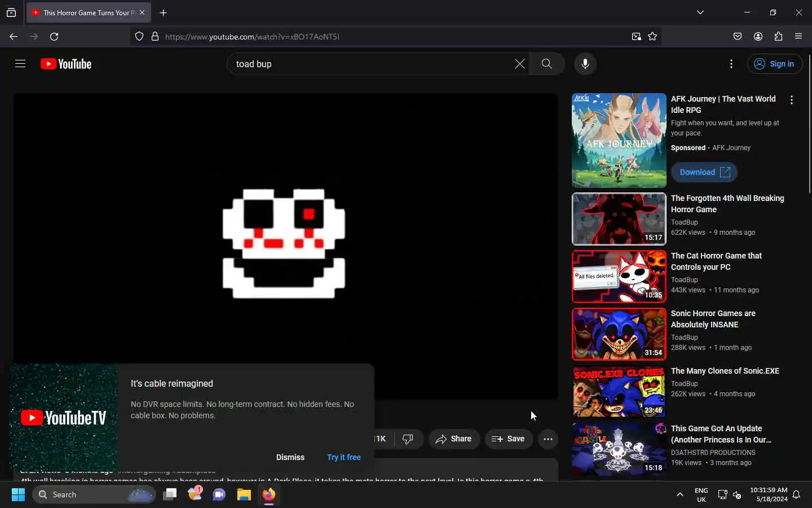Close the 'This Horror Game' tab

click(142, 12)
